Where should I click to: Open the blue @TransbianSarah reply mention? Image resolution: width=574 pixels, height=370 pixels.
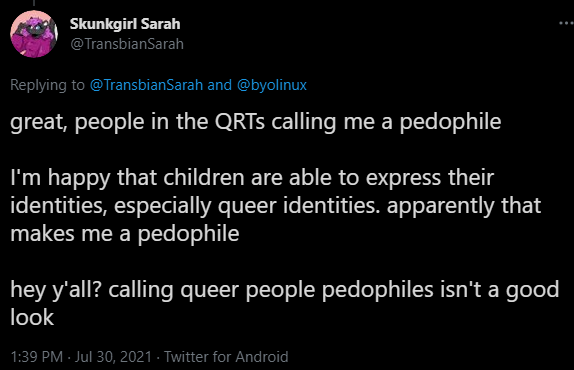click(x=146, y=85)
